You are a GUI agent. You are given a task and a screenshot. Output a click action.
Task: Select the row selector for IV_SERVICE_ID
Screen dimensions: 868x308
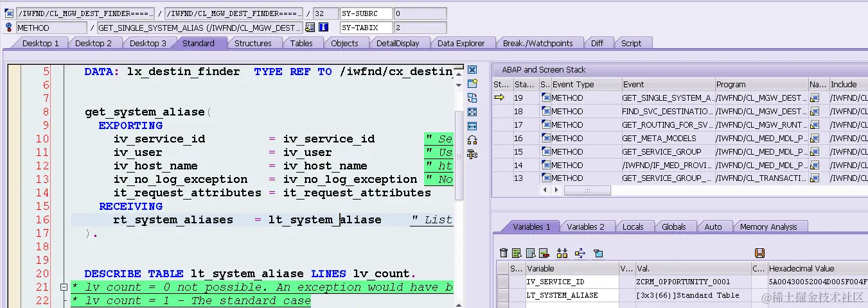pyautogui.click(x=503, y=282)
